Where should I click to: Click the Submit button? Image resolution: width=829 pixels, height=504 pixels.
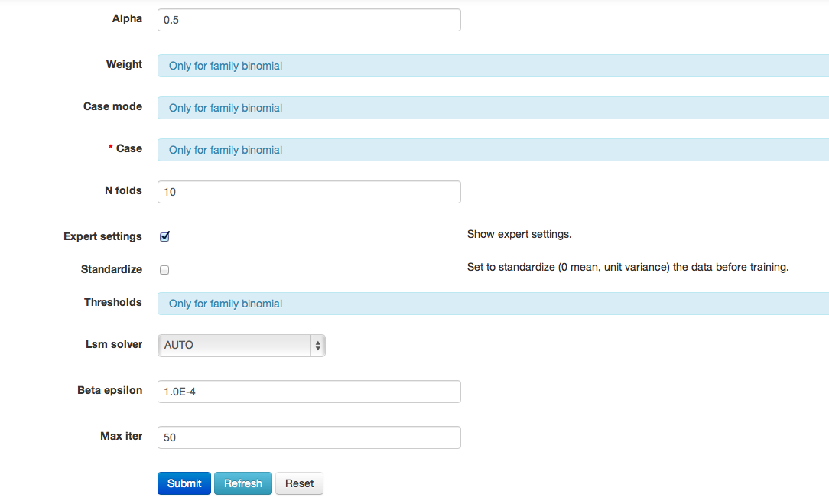(x=184, y=483)
